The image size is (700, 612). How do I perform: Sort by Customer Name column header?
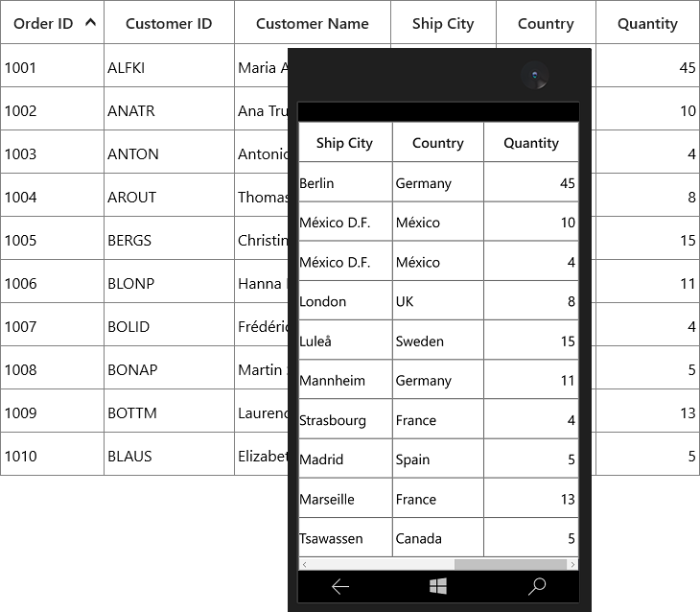tap(313, 22)
